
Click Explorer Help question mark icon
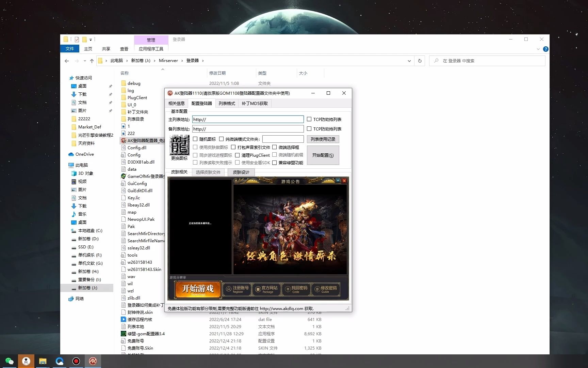tap(546, 49)
